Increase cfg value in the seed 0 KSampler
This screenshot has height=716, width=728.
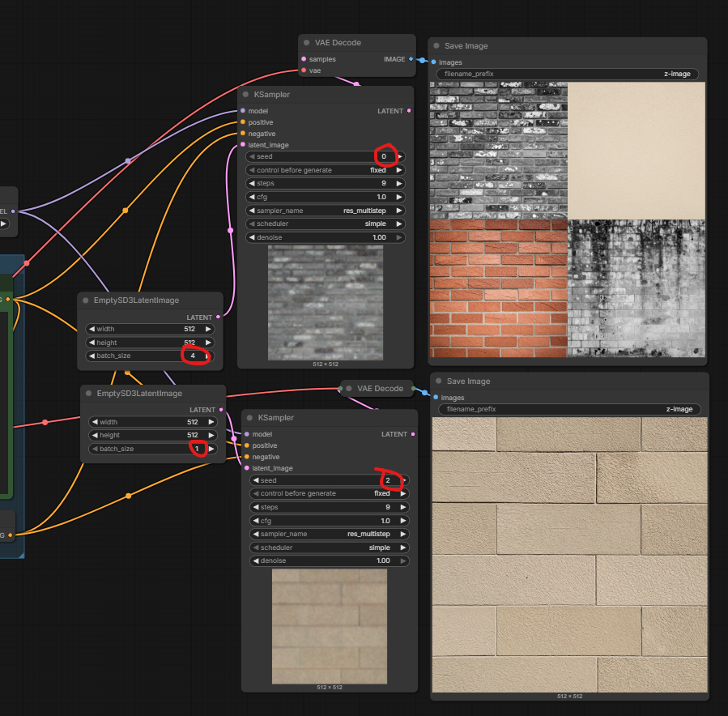(400, 197)
